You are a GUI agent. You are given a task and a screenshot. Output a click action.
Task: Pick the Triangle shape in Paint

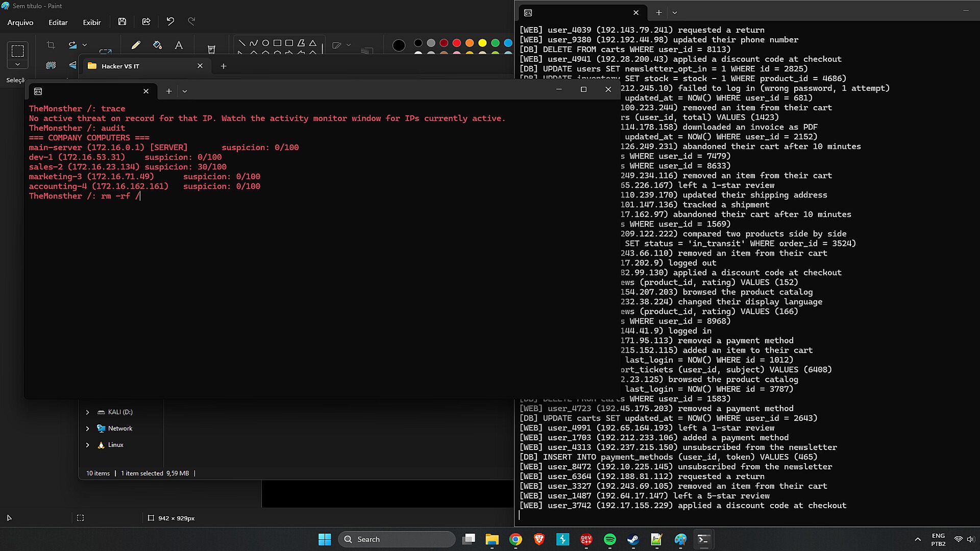[x=313, y=43]
